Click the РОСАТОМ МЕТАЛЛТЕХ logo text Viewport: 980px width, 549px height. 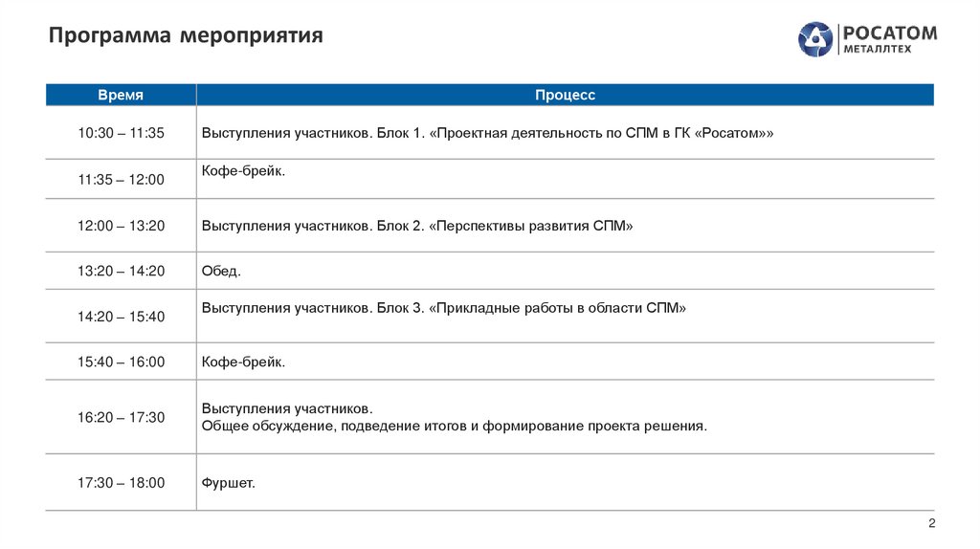click(x=889, y=39)
